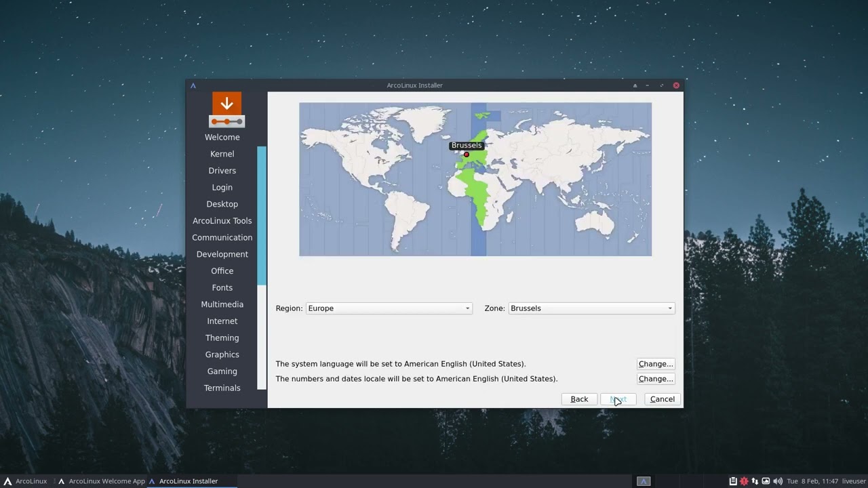Select the Gaming step in the sidebar
Screen dimensions: 868x488
(222, 371)
